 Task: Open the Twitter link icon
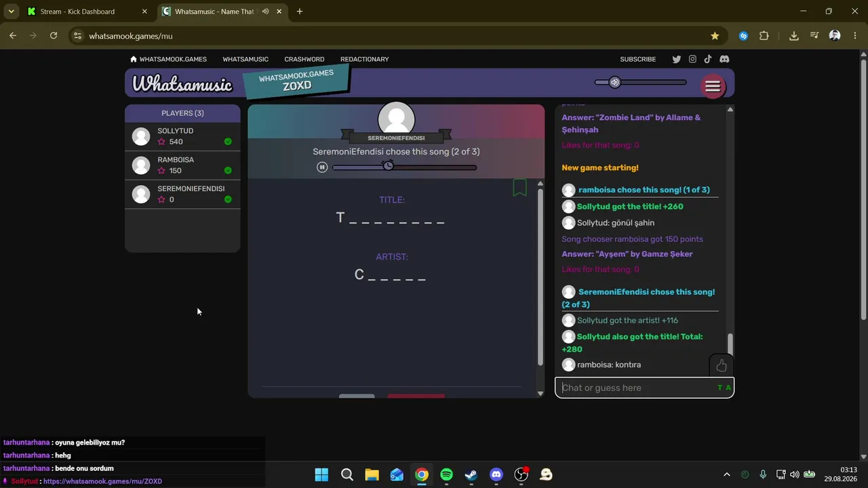coord(676,59)
